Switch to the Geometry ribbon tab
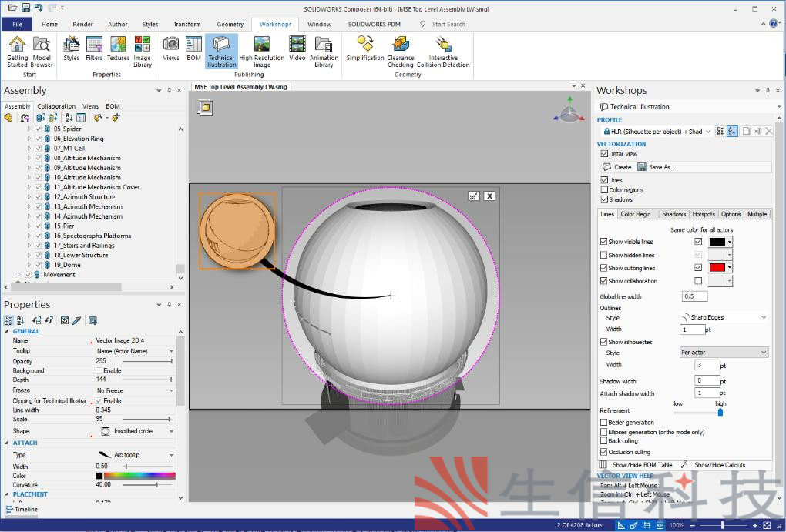This screenshot has width=786, height=532. click(x=230, y=24)
